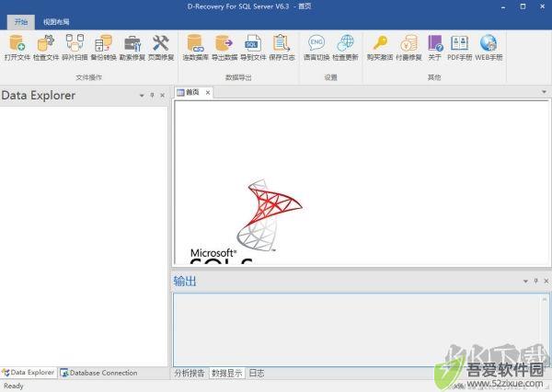Image resolution: width=552 pixels, height=392 pixels.
Task: Switch to the Database Connection bottom tab
Action: click(x=99, y=373)
